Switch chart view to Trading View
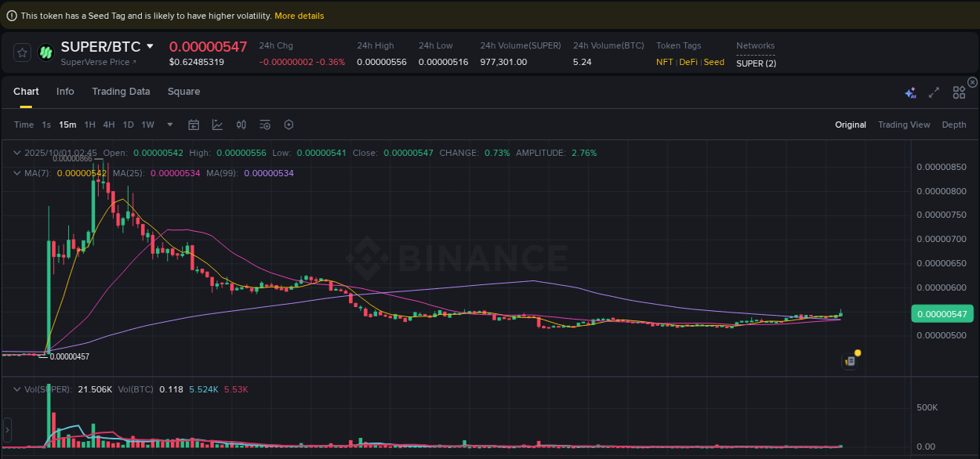The height and width of the screenshot is (459, 980). (903, 125)
